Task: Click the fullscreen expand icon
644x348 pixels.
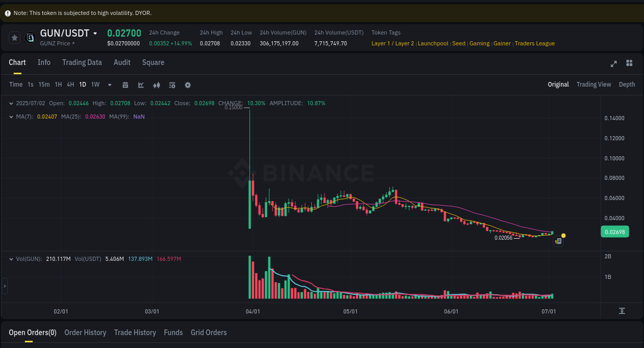Action: (614, 64)
